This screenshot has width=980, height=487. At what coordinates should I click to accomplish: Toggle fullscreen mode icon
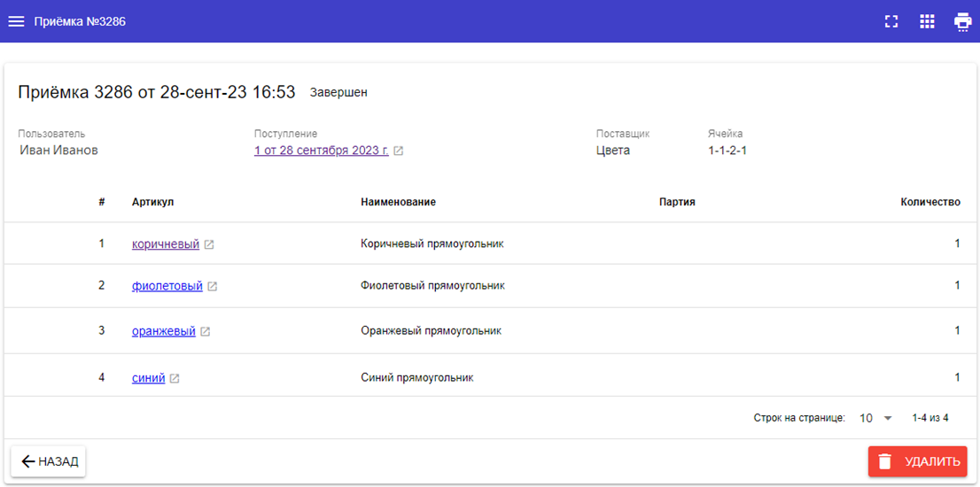coord(891,21)
